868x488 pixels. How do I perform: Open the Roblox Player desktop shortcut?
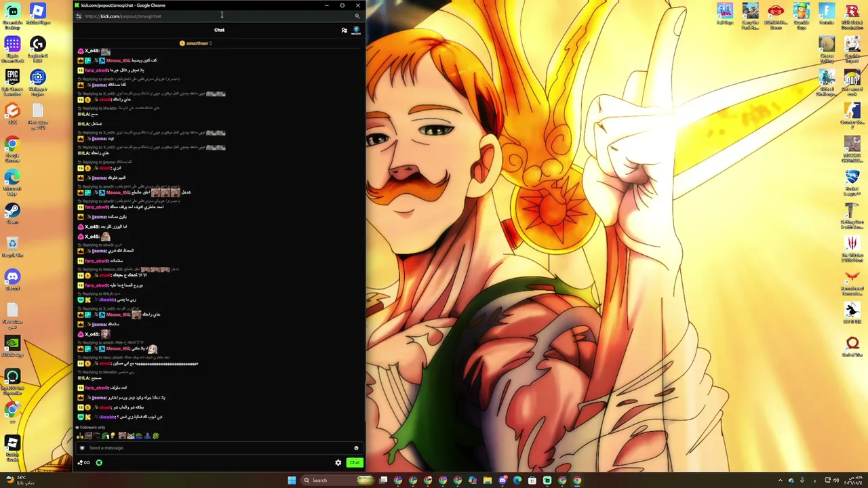click(37, 15)
